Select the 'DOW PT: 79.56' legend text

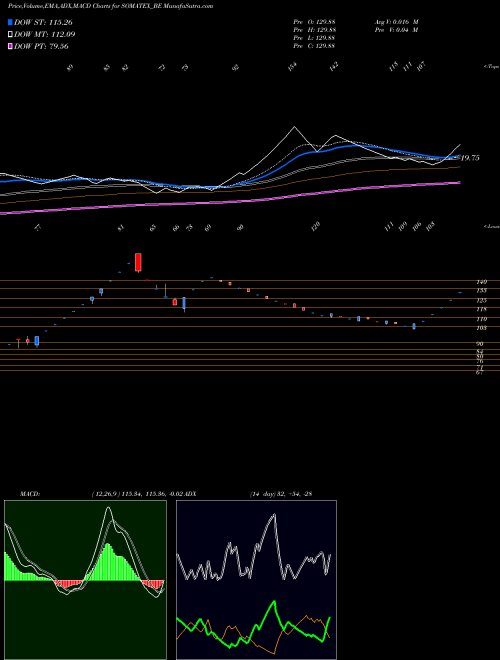coord(41,46)
